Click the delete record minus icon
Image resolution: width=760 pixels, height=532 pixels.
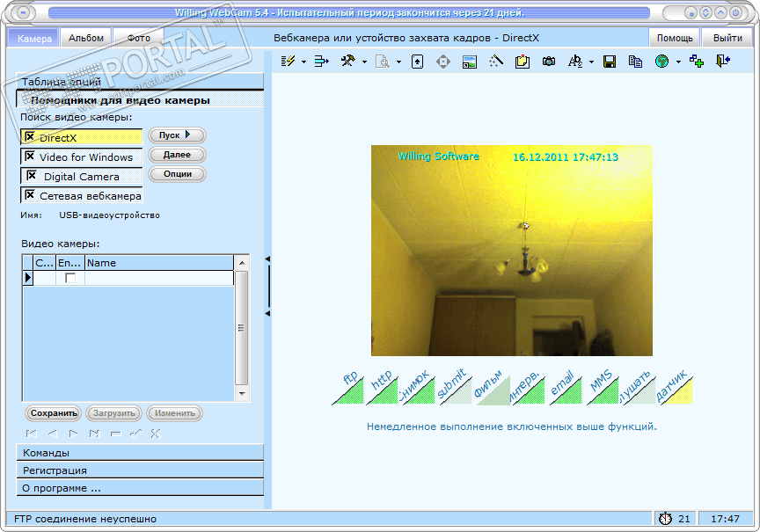[x=115, y=434]
